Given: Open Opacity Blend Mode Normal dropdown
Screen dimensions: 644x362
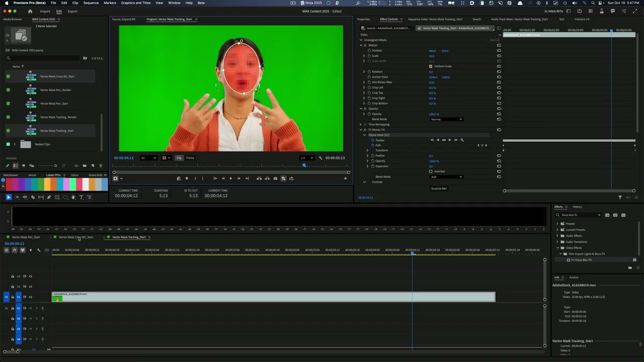Looking at the screenshot, I should point(446,119).
